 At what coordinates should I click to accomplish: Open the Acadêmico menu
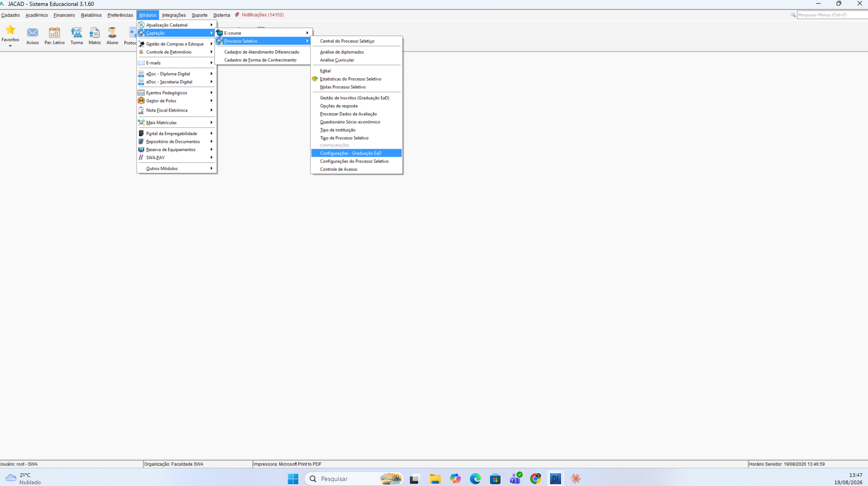(x=36, y=15)
